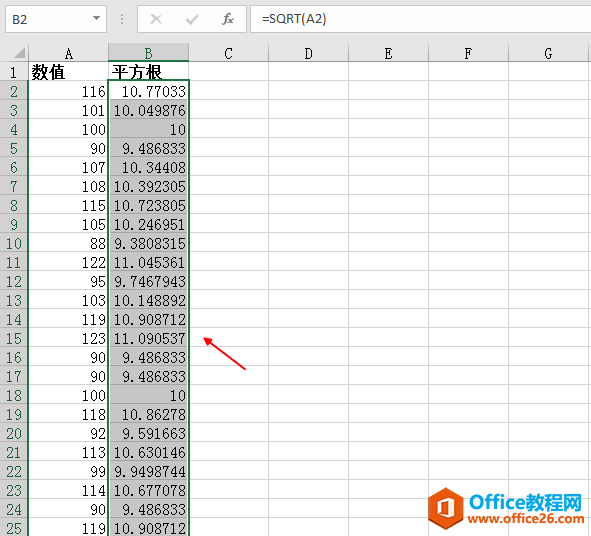The height and width of the screenshot is (536, 591).
Task: Select column G header
Action: 548,53
